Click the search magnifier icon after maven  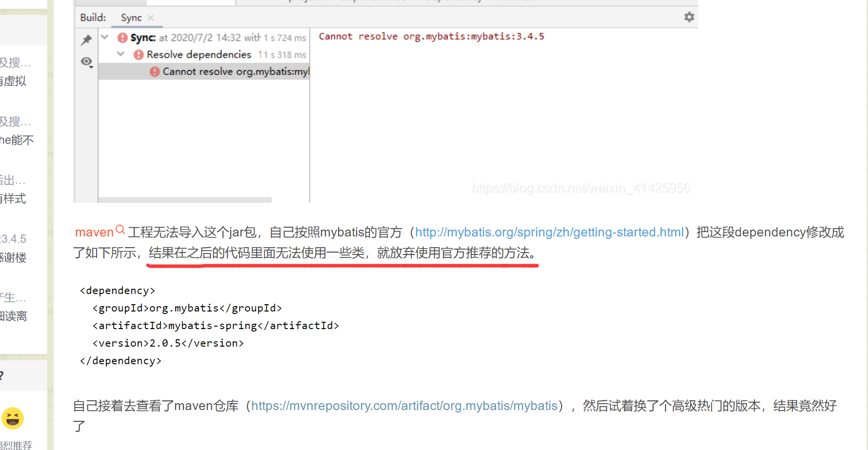(121, 229)
